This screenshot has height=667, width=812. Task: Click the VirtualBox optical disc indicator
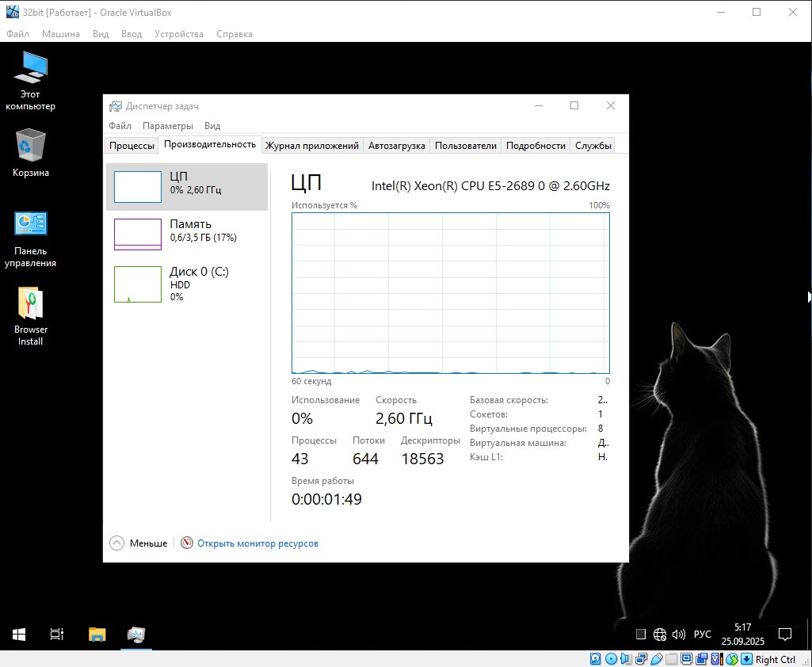click(x=611, y=659)
